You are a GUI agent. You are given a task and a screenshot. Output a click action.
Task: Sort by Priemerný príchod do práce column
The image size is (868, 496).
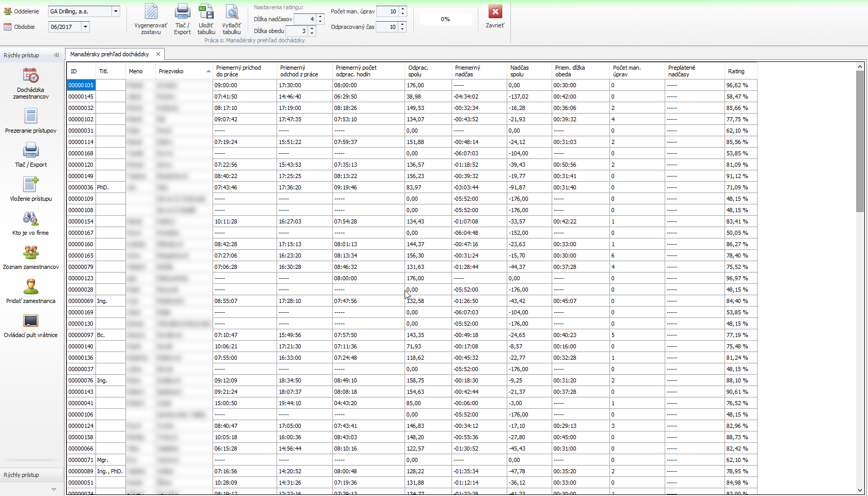point(245,71)
